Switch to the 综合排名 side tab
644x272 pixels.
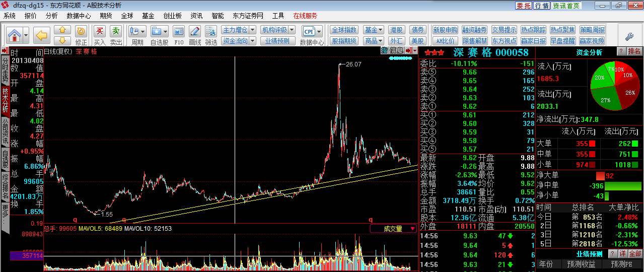click(x=5, y=186)
